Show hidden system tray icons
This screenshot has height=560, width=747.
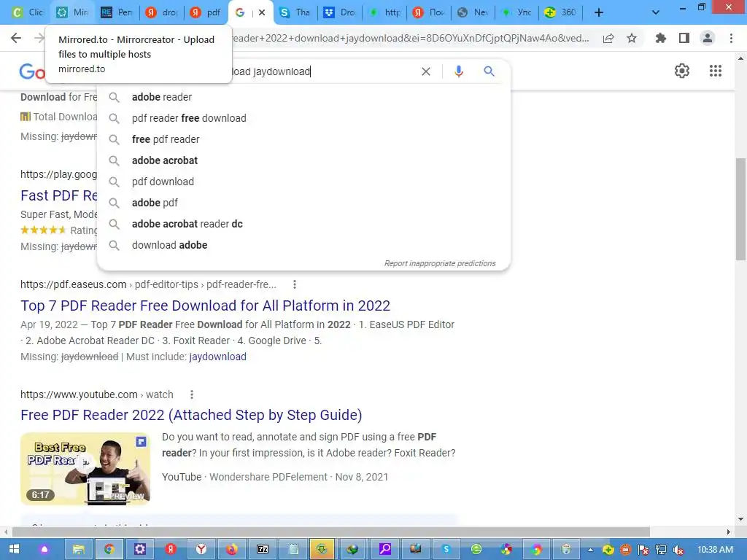pos(590,550)
